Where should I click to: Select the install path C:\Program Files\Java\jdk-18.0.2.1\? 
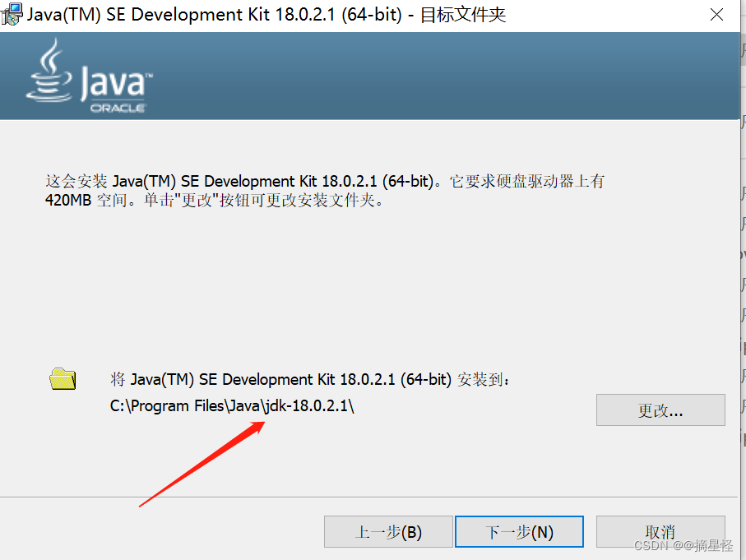[x=232, y=406]
